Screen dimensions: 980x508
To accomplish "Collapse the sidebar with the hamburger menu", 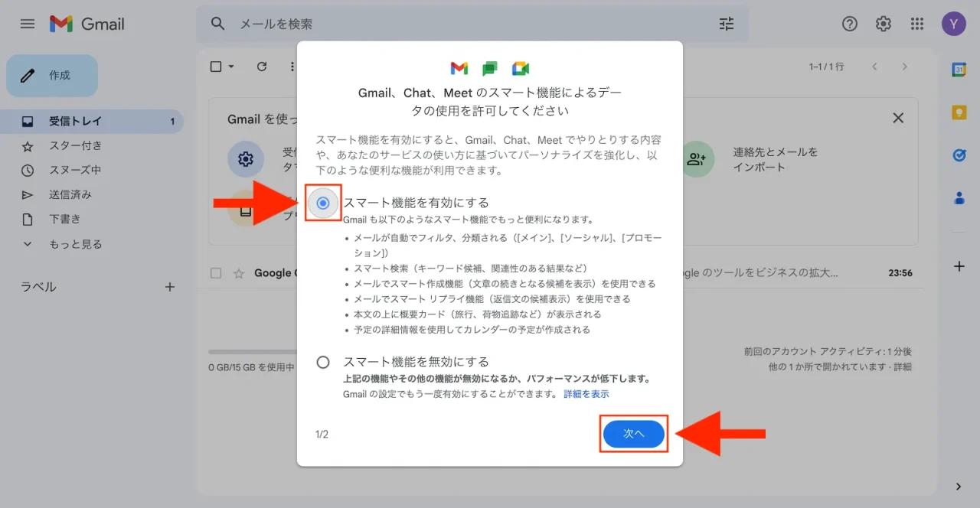I will click(27, 24).
